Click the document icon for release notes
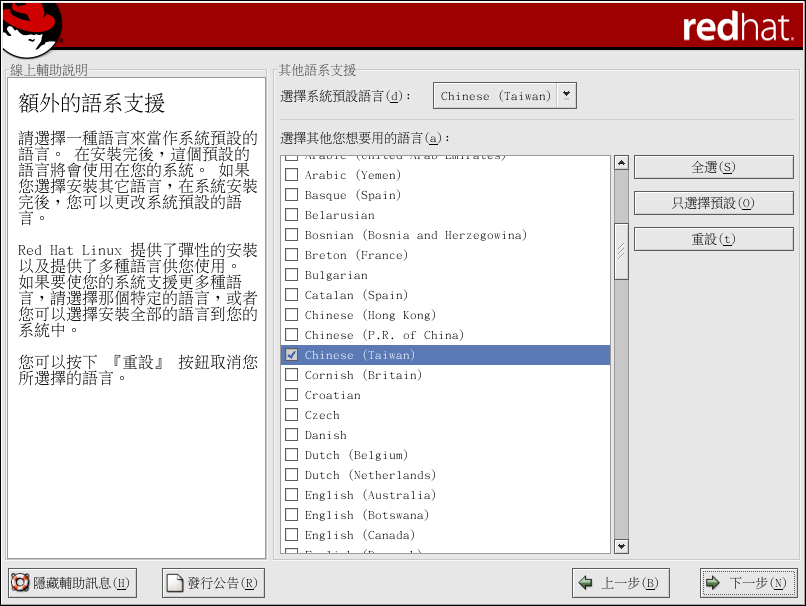Image resolution: width=806 pixels, height=606 pixels. tap(175, 583)
